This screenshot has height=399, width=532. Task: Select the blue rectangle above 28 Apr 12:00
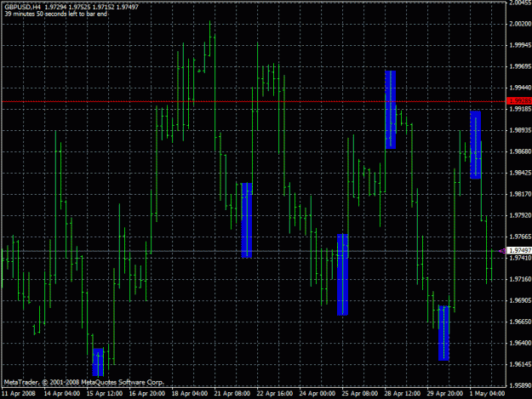point(390,110)
